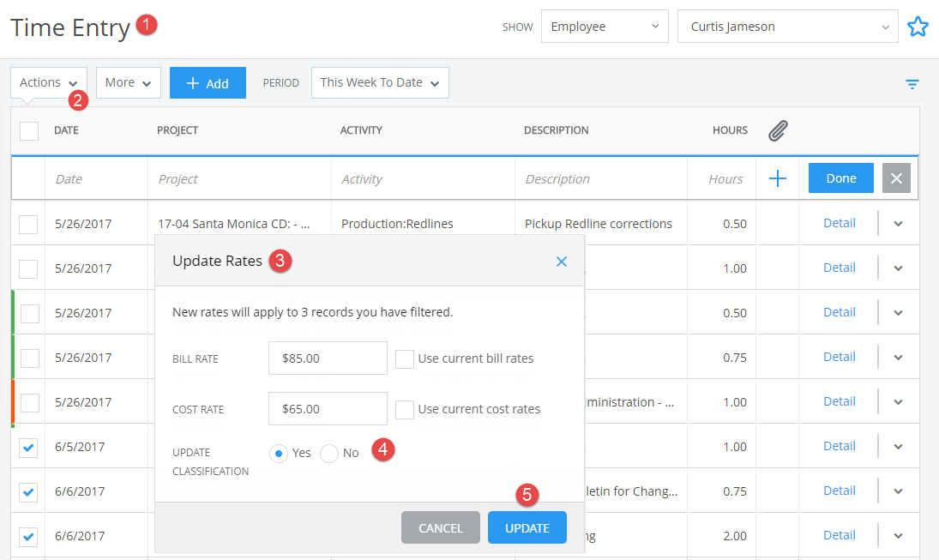The height and width of the screenshot is (560, 939).
Task: Select Yes for Update Classification
Action: tap(279, 454)
